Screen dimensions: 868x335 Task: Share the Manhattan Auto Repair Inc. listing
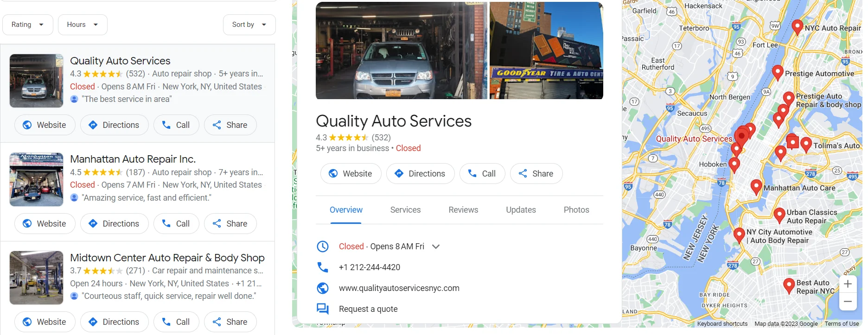(x=230, y=224)
